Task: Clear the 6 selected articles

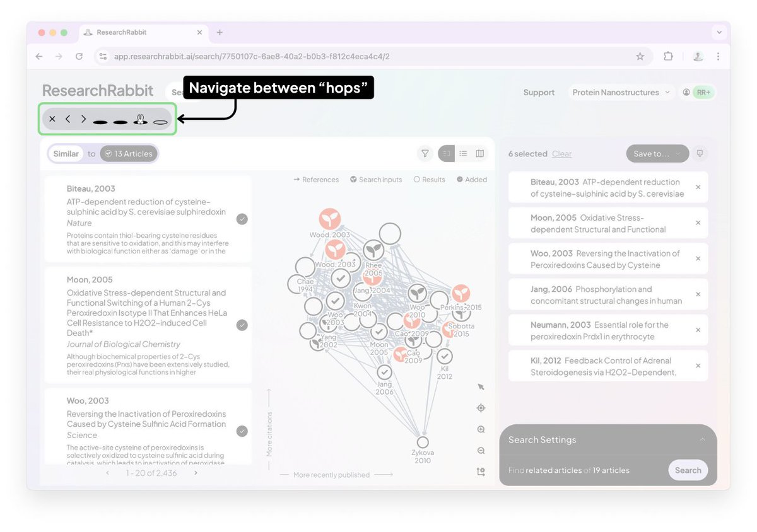Action: [x=561, y=154]
